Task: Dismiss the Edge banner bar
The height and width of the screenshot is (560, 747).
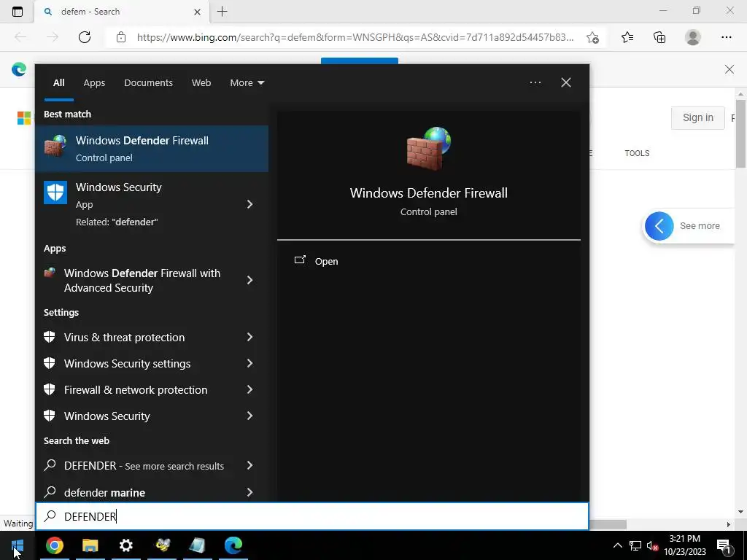Action: pyautogui.click(x=729, y=69)
